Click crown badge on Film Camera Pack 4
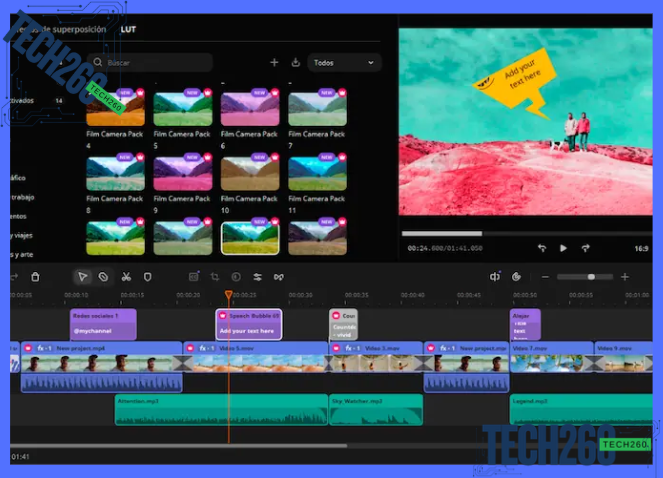663x478 pixels. [x=140, y=93]
